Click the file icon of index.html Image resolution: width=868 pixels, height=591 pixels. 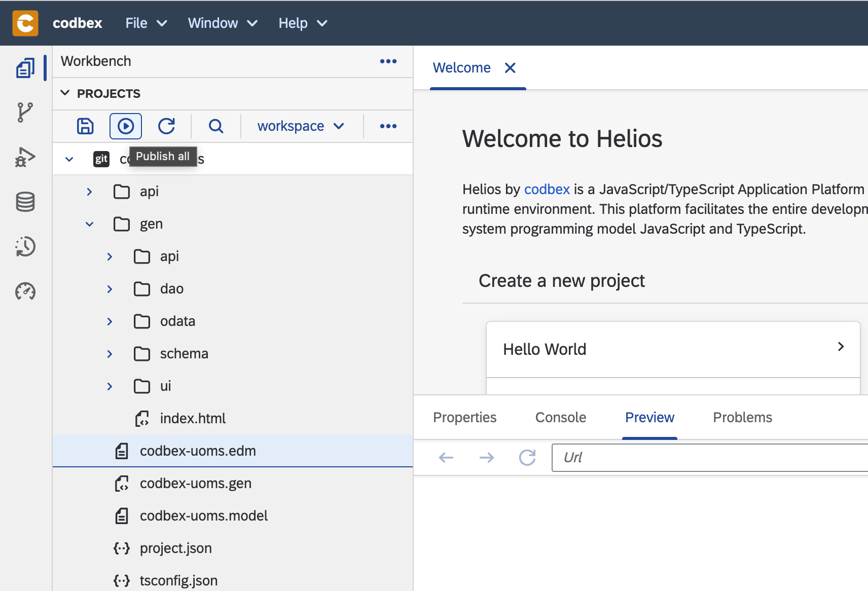point(142,419)
